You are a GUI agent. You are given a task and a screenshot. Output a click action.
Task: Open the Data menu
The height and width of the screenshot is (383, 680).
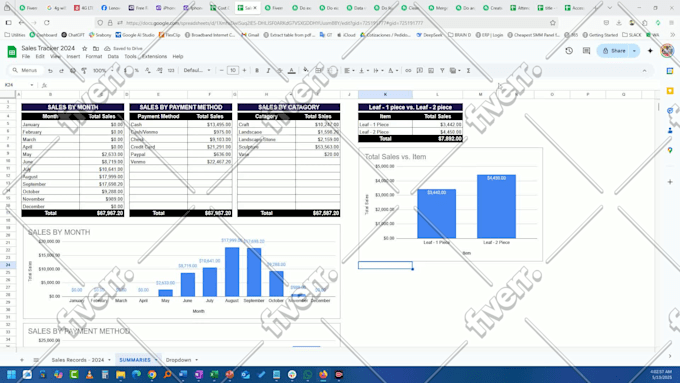[113, 56]
